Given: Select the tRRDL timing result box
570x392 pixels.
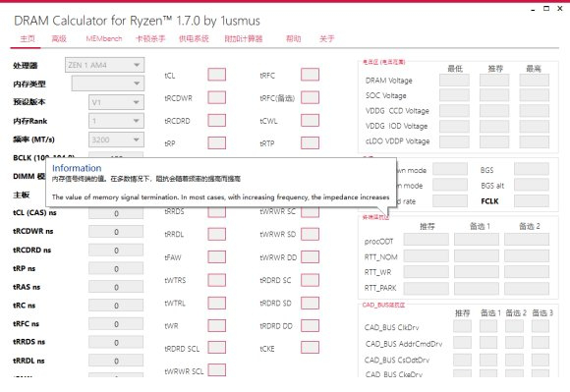Looking at the screenshot, I should pyautogui.click(x=216, y=234).
